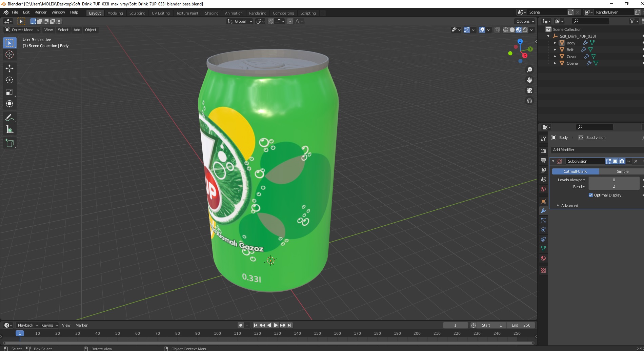Screen dimensions: 644x351
Task: Adjust Levels Viewport value field
Action: tap(614, 180)
